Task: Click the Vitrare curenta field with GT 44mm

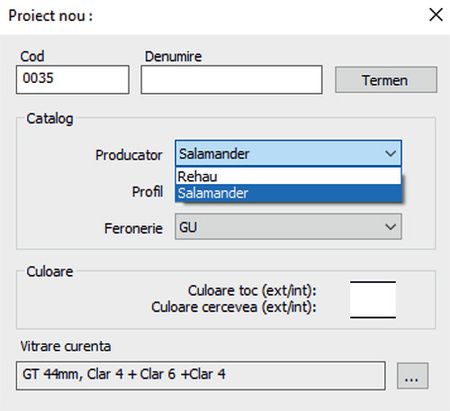Action: 201,375
